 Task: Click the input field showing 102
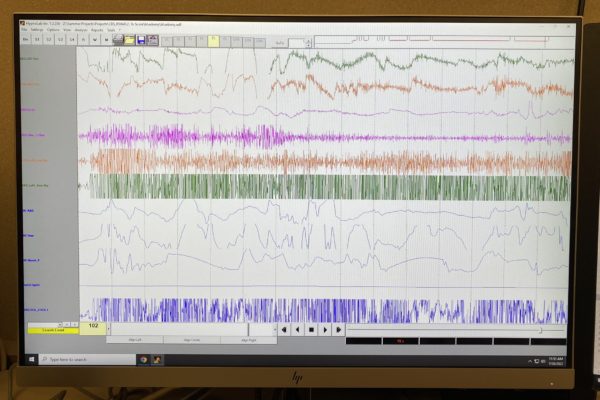click(92, 327)
